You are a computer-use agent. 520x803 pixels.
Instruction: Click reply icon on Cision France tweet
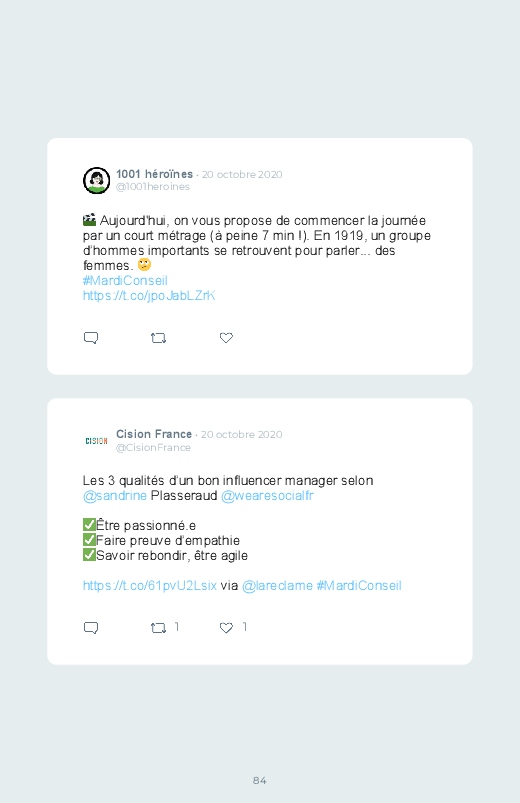point(91,628)
